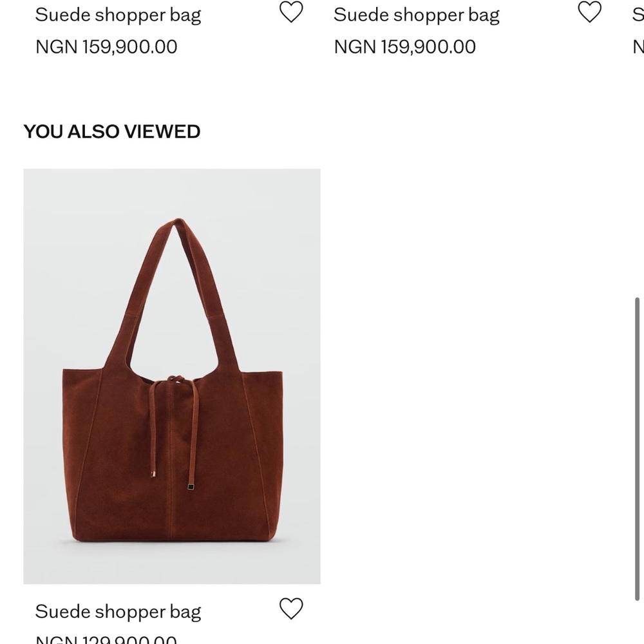The image size is (644, 644).
Task: Click NGN 159,900.00 under first product
Action: [x=107, y=46]
